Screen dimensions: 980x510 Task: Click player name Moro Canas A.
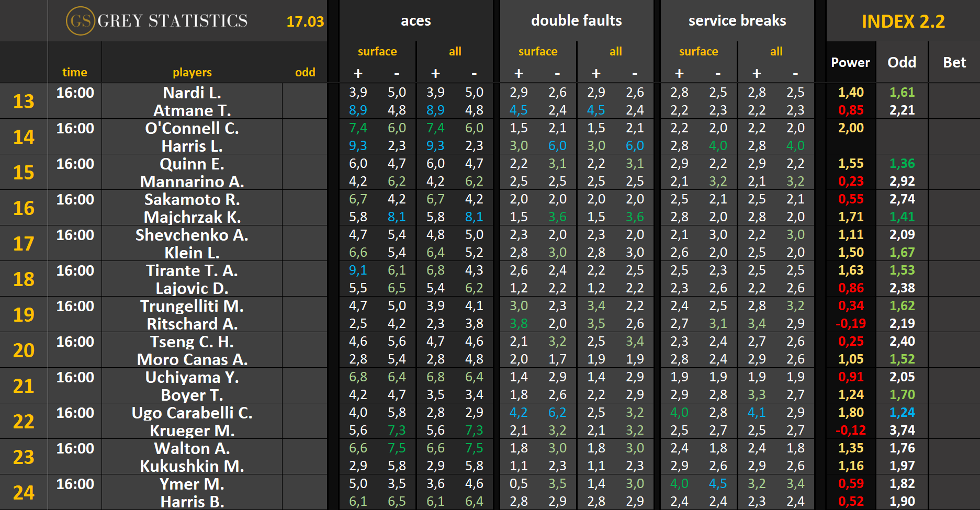coord(192,359)
